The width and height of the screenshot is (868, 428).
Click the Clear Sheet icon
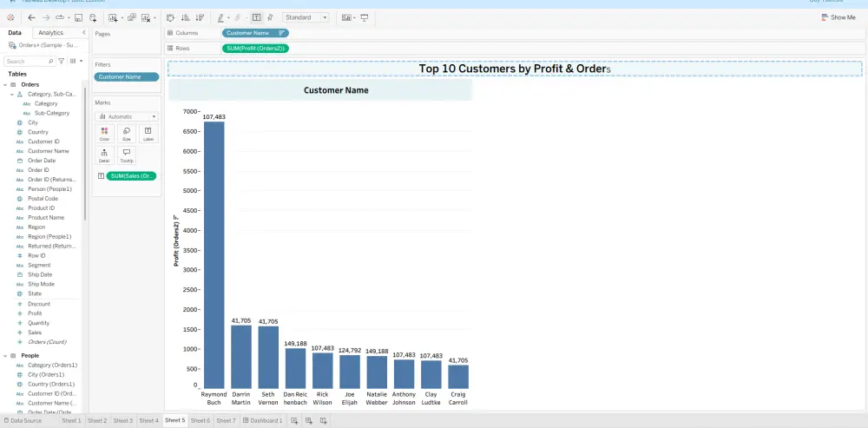point(146,17)
